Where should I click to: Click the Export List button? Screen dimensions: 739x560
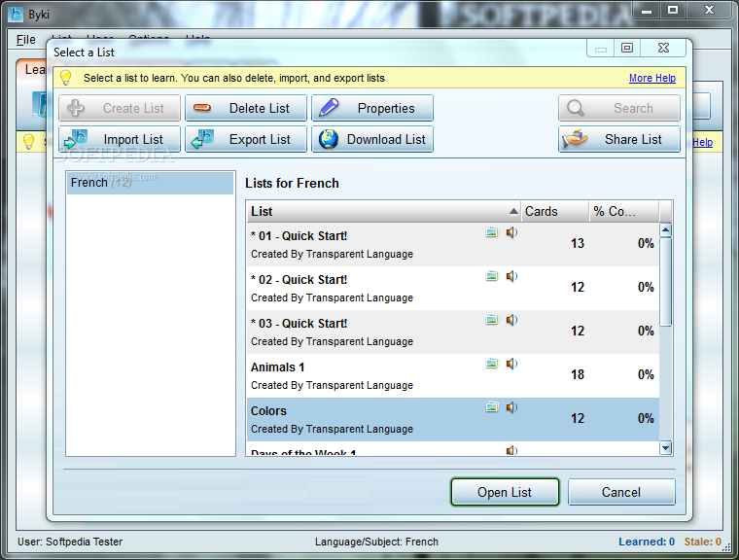246,139
